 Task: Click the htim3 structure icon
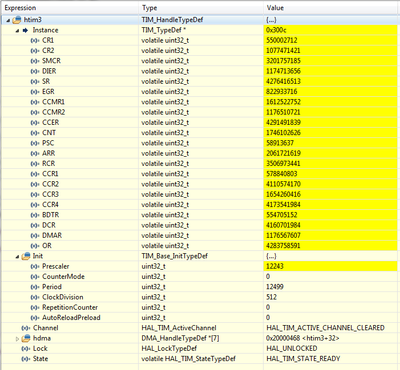pyautogui.click(x=17, y=20)
